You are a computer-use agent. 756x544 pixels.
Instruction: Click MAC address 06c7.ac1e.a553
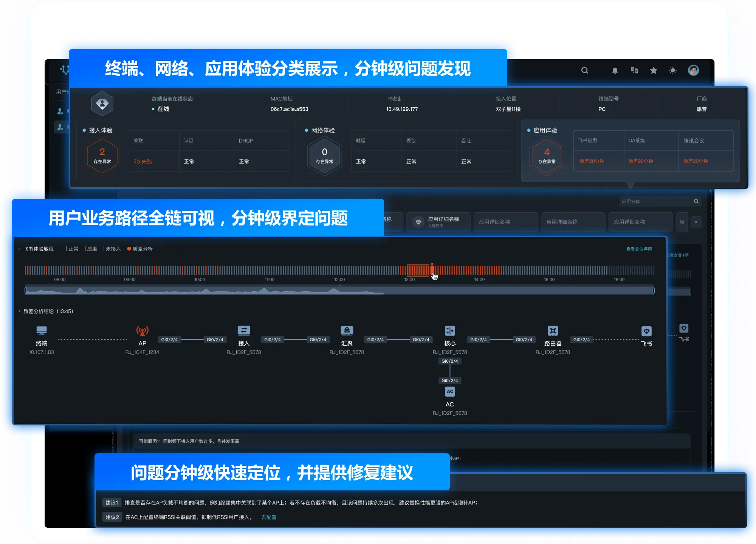(289, 109)
